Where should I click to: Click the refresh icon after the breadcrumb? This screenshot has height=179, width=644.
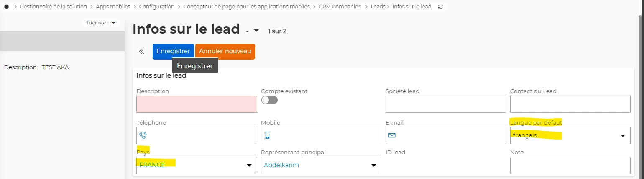440,7
